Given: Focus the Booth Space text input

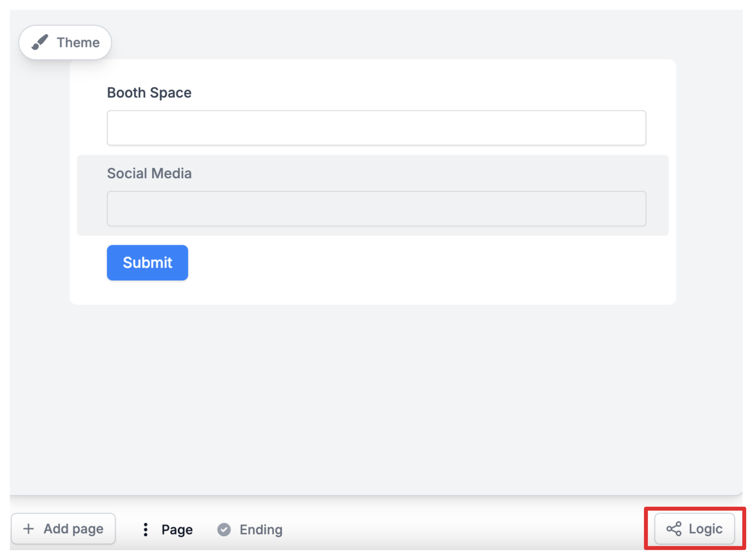Looking at the screenshot, I should pos(376,128).
